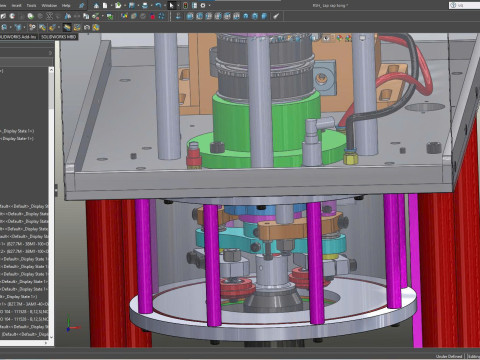Switch to Front standard view
This screenshot has width=480, height=360.
[190, 16]
